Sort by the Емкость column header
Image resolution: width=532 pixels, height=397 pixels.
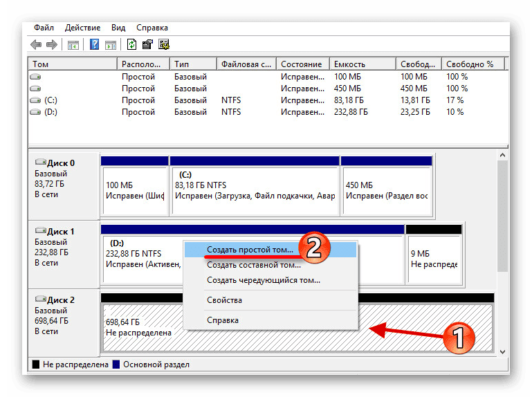(x=363, y=64)
